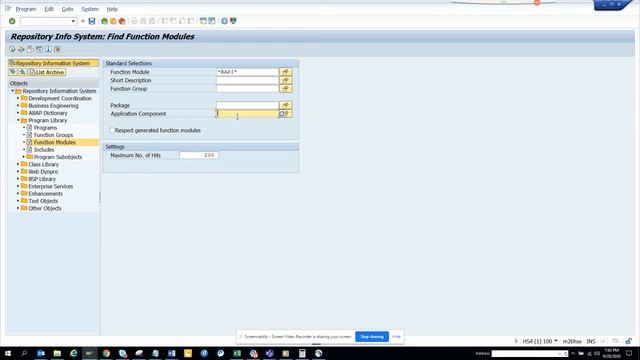Click the Hide link in sharing bar
Viewport: 640px width, 360px height.
coord(396,337)
